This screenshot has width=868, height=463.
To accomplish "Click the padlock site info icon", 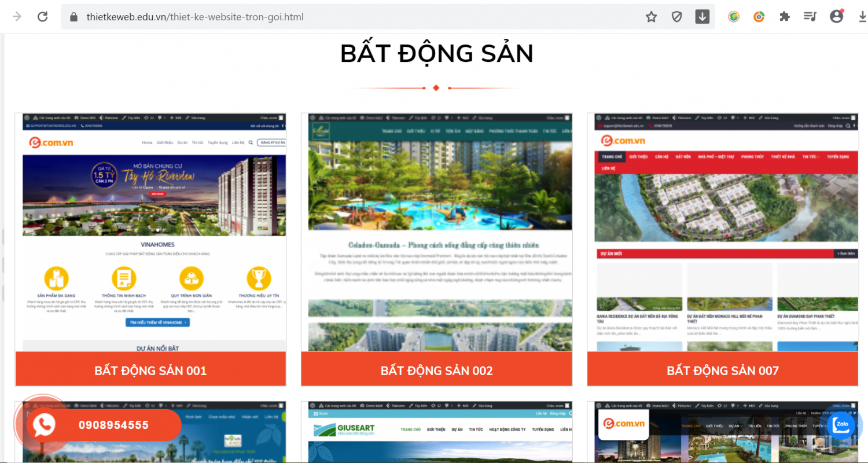I will tap(73, 17).
